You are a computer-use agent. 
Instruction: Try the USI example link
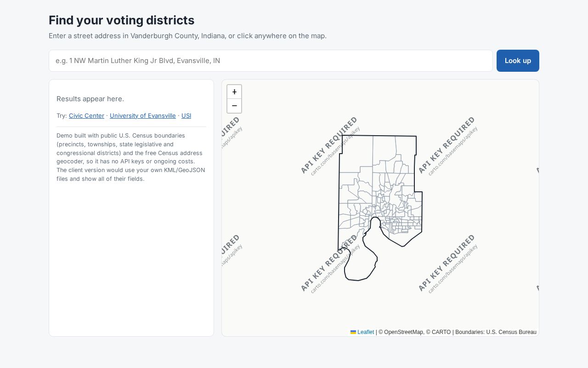point(186,116)
